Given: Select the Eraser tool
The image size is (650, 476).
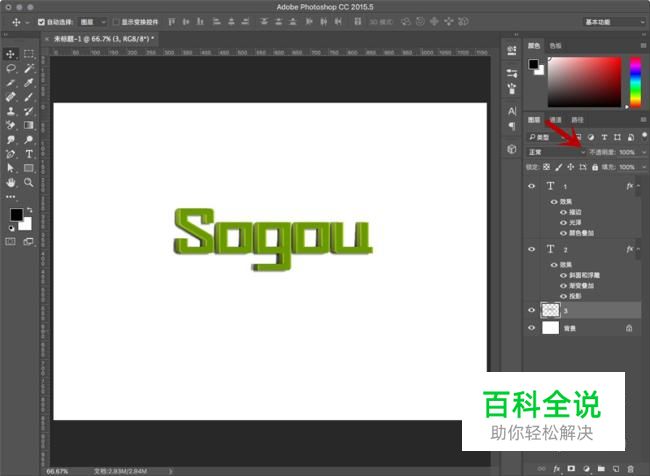Looking at the screenshot, I should click(10, 125).
